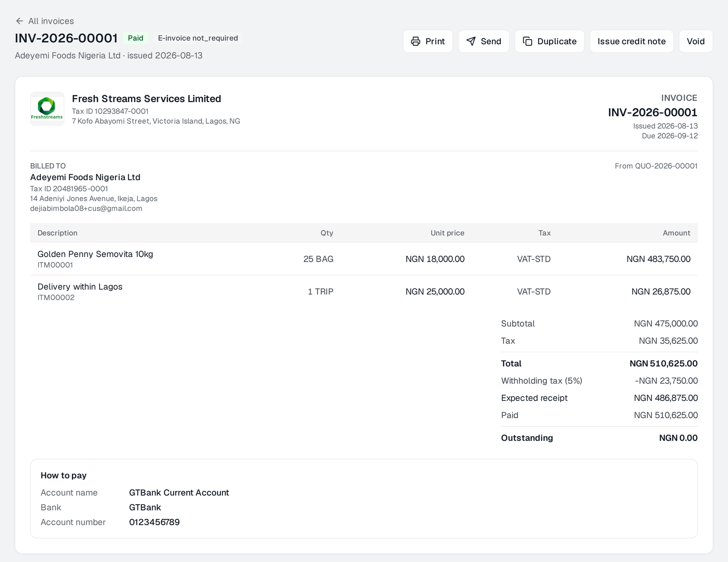Click the Duplicate button label
This screenshot has width=728, height=562.
pos(557,41)
